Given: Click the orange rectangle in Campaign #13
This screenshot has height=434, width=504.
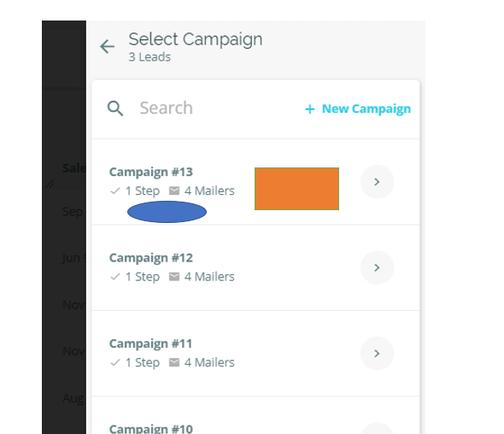Looking at the screenshot, I should point(296,189).
